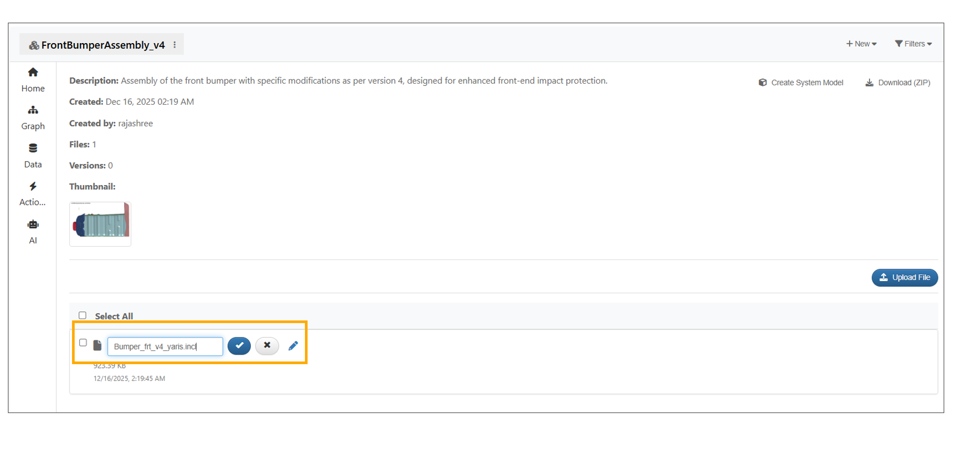The height and width of the screenshot is (452, 980).
Task: Open the Filters dropdown
Action: click(x=913, y=44)
